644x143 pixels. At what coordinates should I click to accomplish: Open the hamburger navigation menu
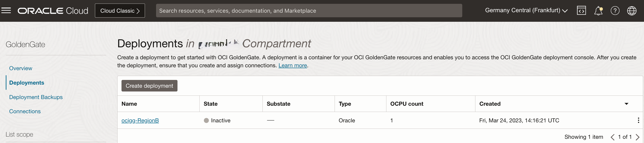point(6,10)
